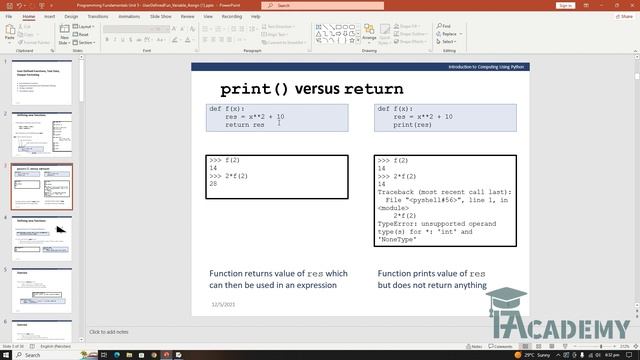This screenshot has width=640, height=360.
Task: Switch to the Slide Show tab
Action: (160, 16)
